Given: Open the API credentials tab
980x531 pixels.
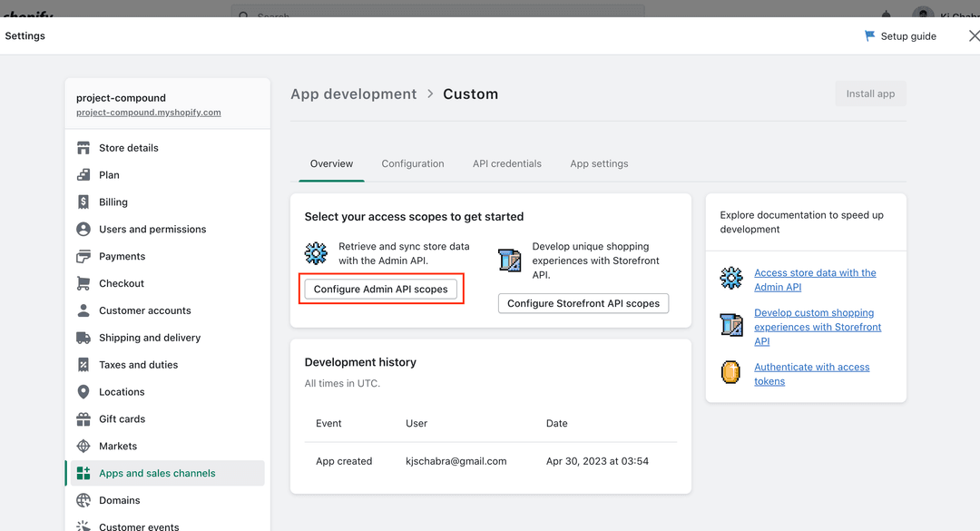Looking at the screenshot, I should click(507, 164).
